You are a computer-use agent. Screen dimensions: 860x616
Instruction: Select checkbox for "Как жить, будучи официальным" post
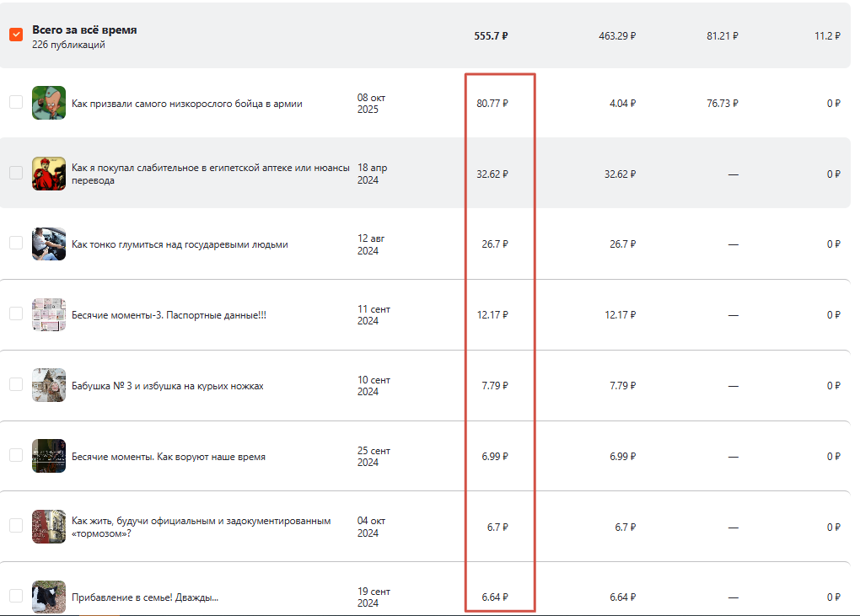tap(16, 525)
